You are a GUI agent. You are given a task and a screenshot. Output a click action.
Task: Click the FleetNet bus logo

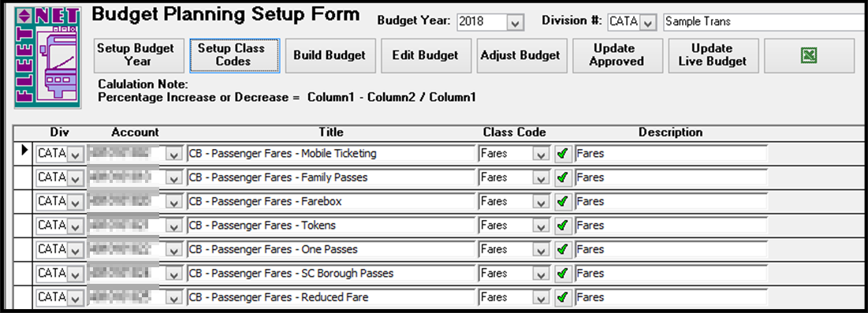pos(47,58)
